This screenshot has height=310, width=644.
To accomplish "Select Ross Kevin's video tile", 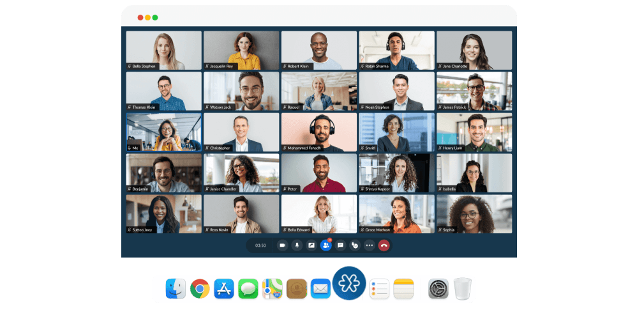I will tap(241, 213).
